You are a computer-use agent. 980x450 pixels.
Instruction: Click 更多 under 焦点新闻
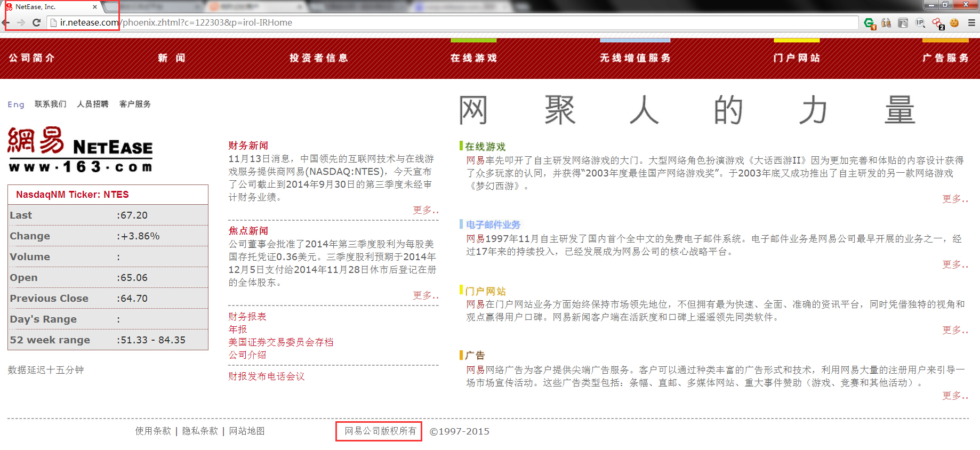tap(425, 295)
